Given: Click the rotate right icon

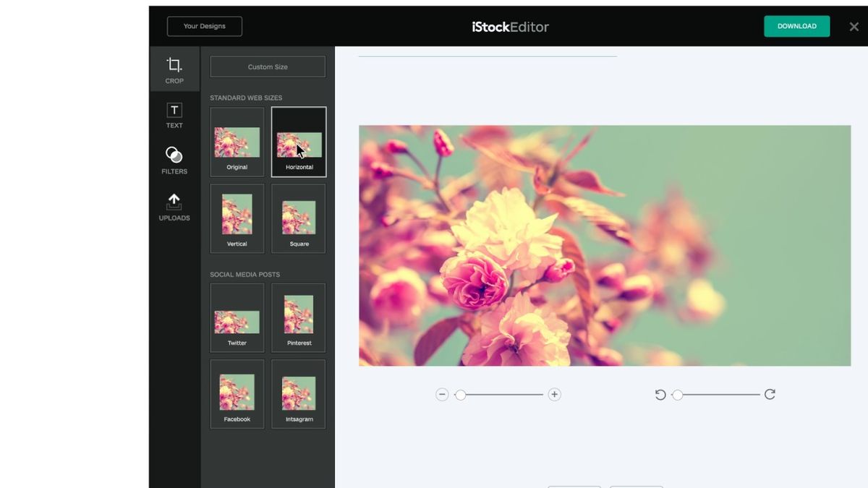Looking at the screenshot, I should click(770, 394).
